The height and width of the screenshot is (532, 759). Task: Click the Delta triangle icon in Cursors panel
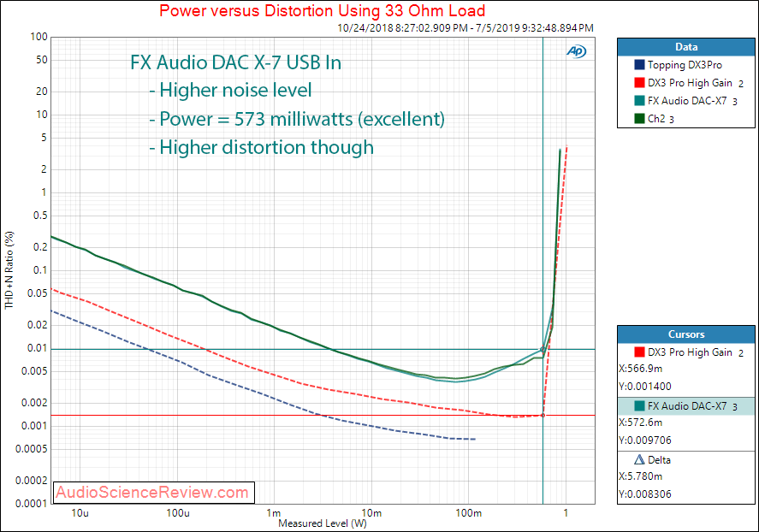pos(639,459)
